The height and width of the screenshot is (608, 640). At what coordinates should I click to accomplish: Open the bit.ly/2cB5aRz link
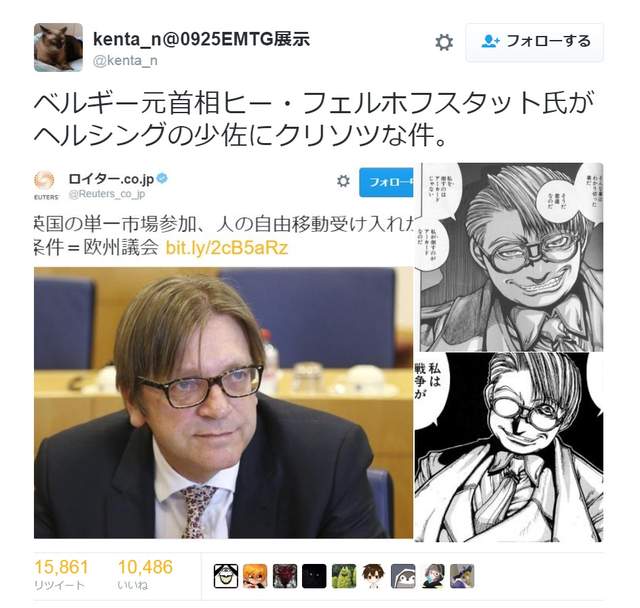point(227,248)
